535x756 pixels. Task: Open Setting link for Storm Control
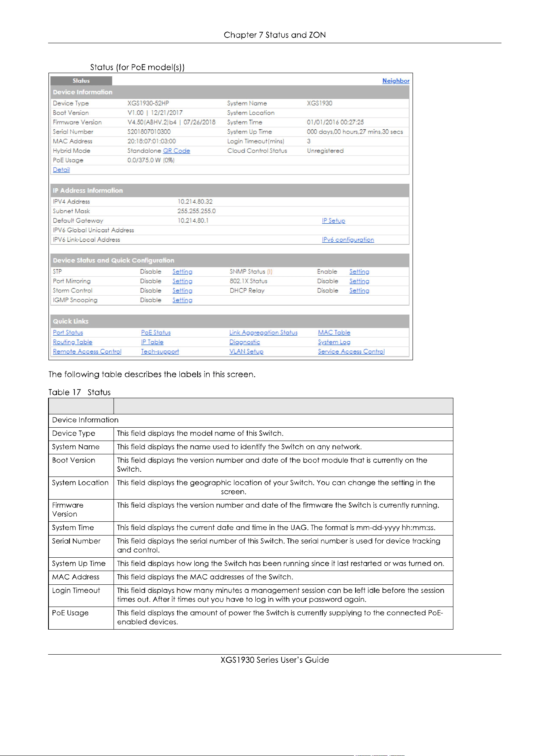coord(182,291)
